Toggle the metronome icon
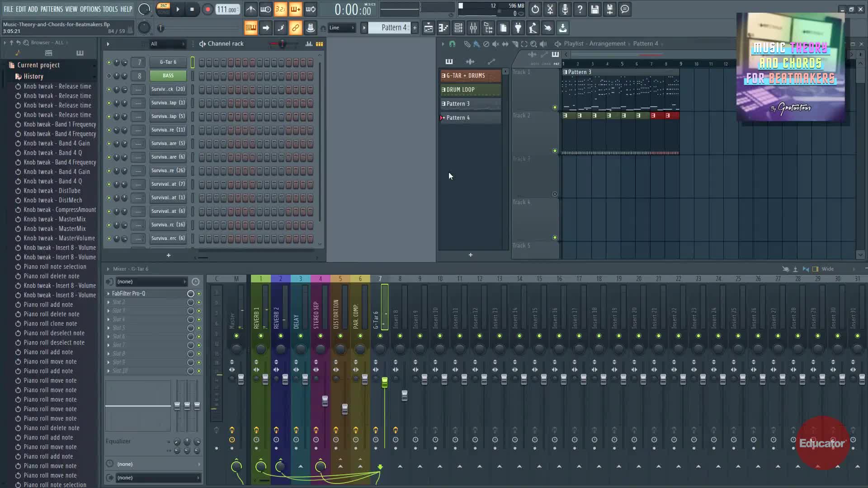 pos(251,9)
